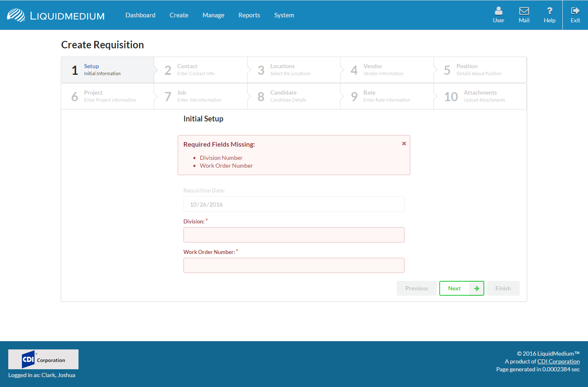Click into the Division input field

click(294, 235)
